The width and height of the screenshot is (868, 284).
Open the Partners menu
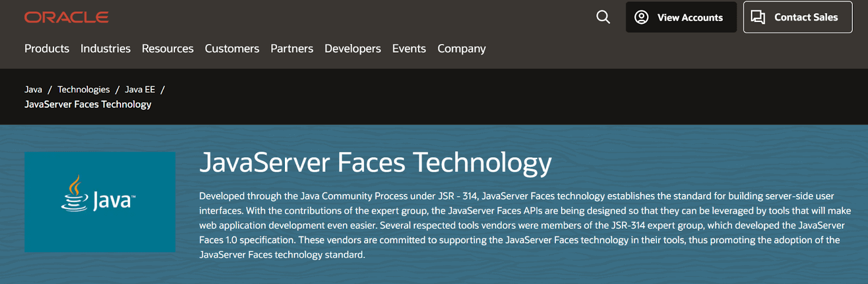292,49
